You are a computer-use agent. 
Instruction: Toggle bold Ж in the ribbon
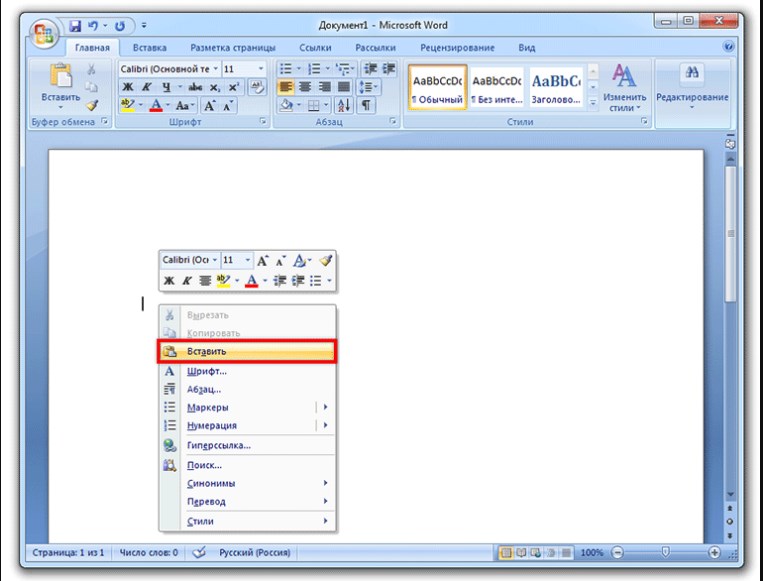point(127,87)
